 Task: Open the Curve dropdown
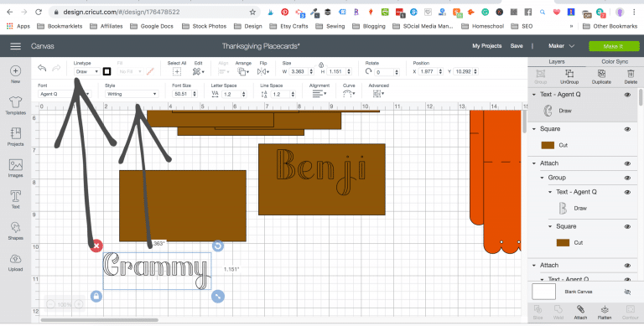pyautogui.click(x=349, y=94)
